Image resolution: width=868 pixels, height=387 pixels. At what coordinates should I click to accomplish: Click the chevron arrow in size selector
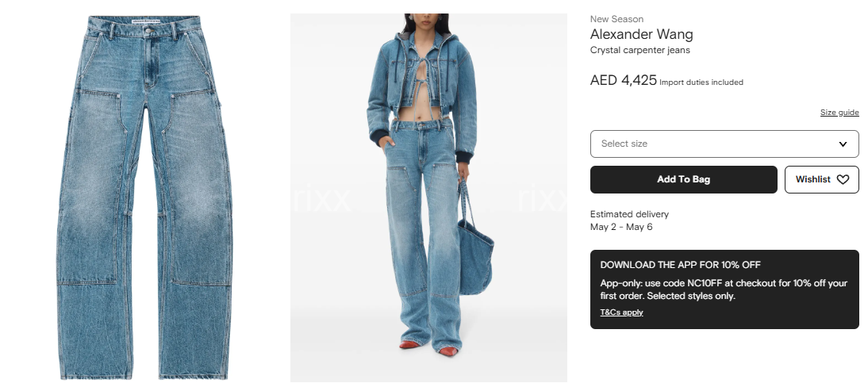point(843,144)
